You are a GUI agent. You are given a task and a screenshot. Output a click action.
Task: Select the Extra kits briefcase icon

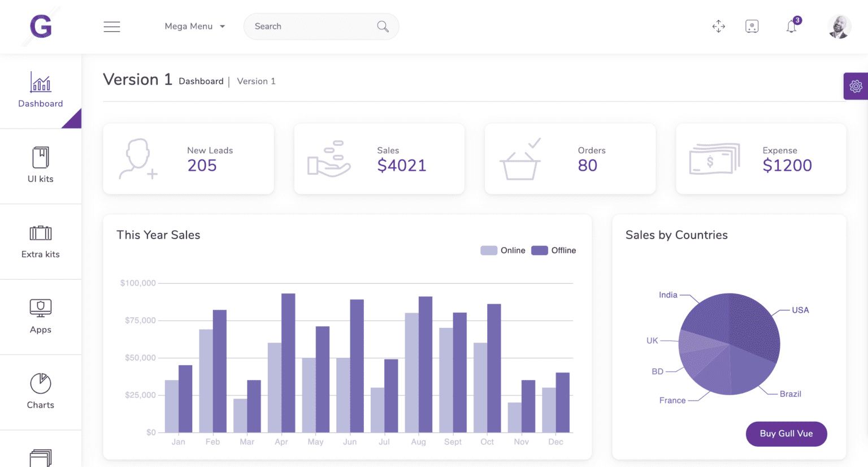[x=40, y=233]
